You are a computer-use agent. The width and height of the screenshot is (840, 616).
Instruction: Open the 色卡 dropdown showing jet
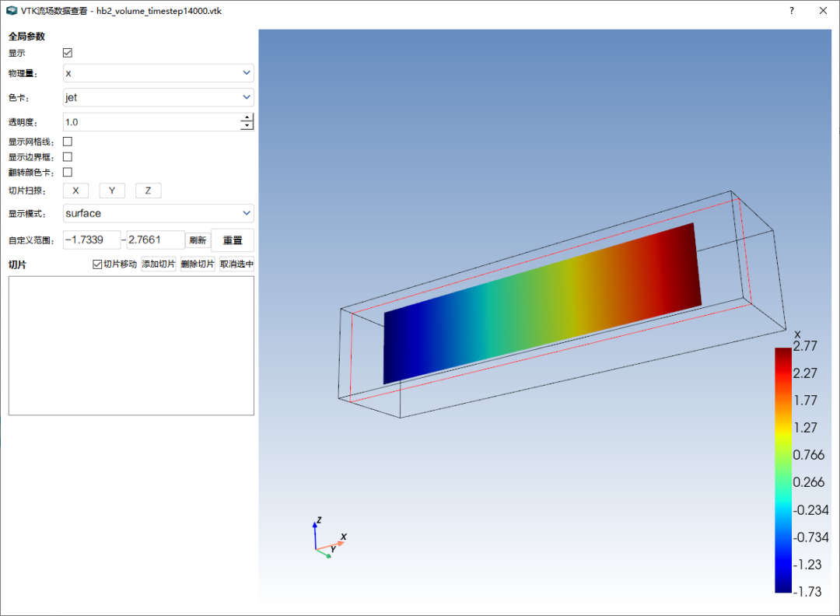[x=159, y=97]
